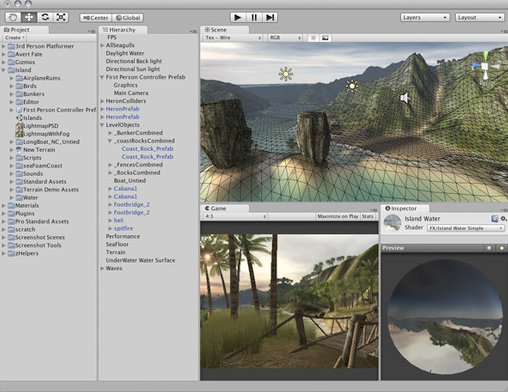Image resolution: width=508 pixels, height=392 pixels.
Task: Pause the game playback
Action: (x=254, y=17)
